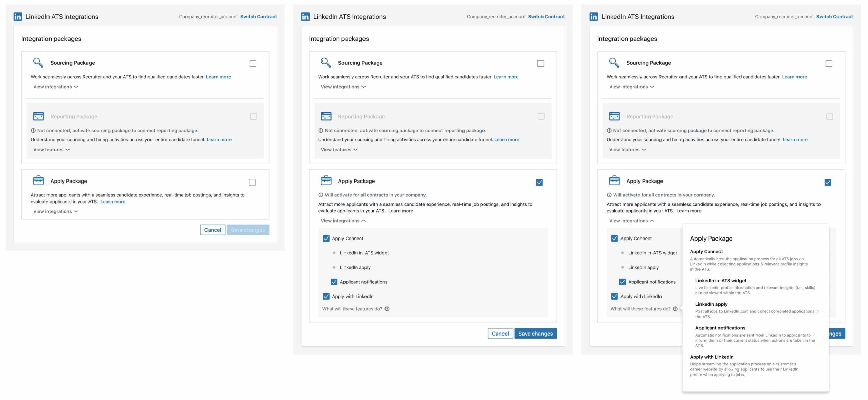Viewport: 868px width, 400px height.
Task: Click 'LinkedIn apply' item in middle panel
Action: pyautogui.click(x=355, y=268)
